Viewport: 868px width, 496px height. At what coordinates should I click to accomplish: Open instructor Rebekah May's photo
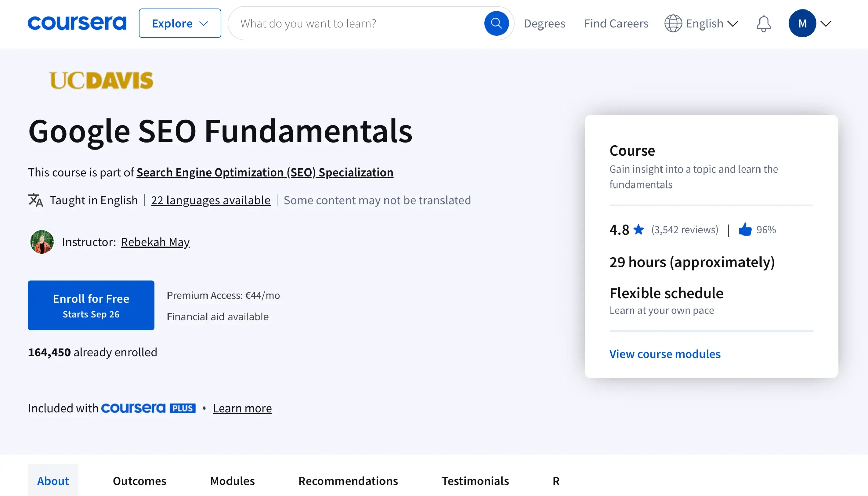coord(42,242)
